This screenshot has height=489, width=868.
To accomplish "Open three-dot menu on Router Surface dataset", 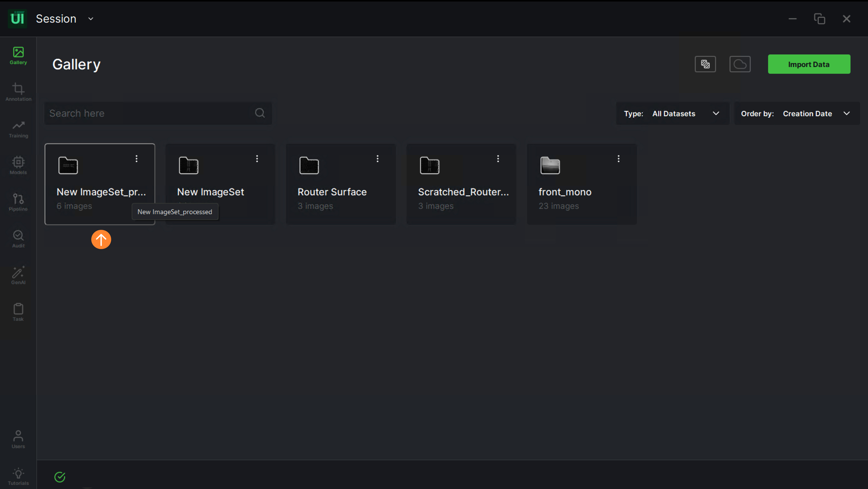I will (x=377, y=159).
